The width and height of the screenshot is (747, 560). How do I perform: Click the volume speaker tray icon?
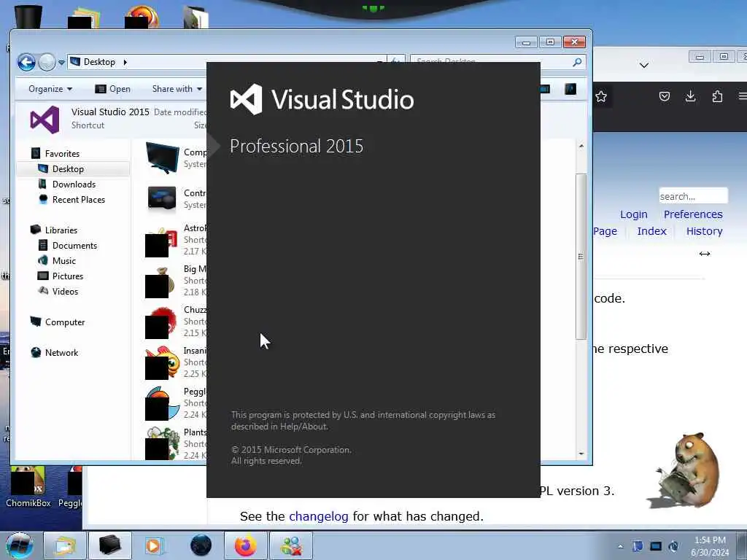click(x=673, y=546)
